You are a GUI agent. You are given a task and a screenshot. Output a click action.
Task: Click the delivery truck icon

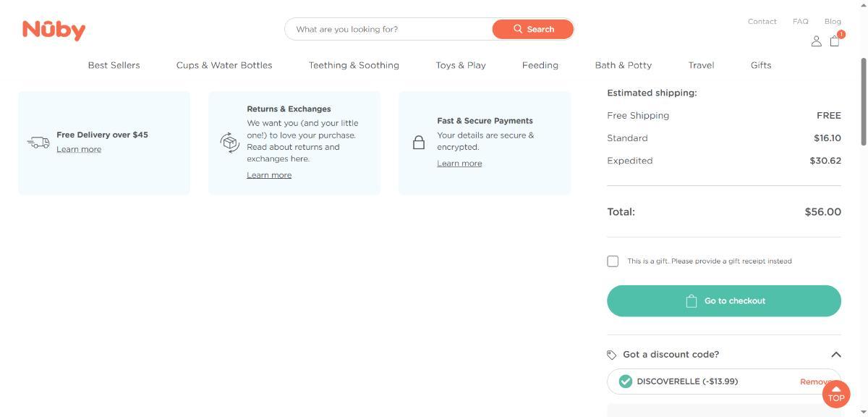(x=38, y=143)
